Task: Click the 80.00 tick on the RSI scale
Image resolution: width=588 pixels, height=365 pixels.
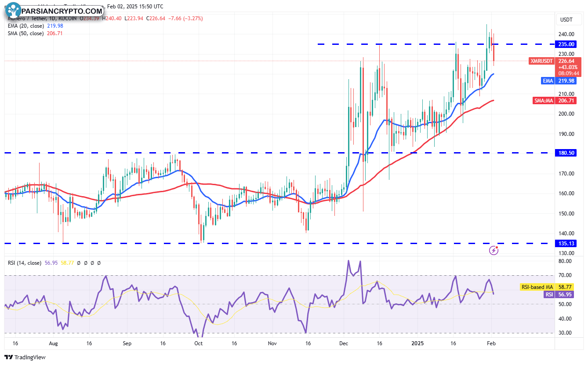Action: 566,261
